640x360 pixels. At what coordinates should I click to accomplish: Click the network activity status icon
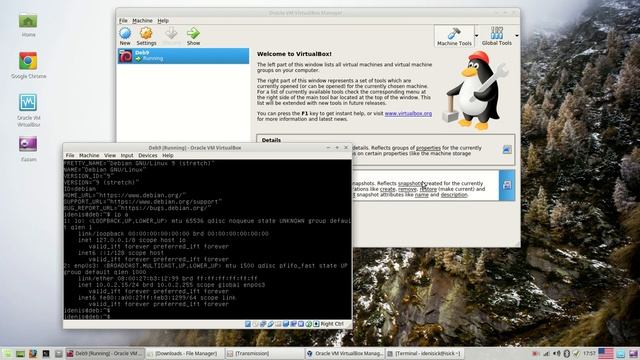click(x=270, y=324)
